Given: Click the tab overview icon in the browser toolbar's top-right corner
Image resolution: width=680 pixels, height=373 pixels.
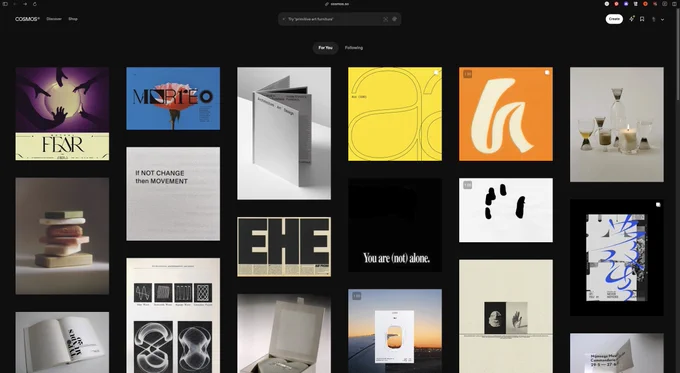Looking at the screenshot, I should click(x=674, y=4).
